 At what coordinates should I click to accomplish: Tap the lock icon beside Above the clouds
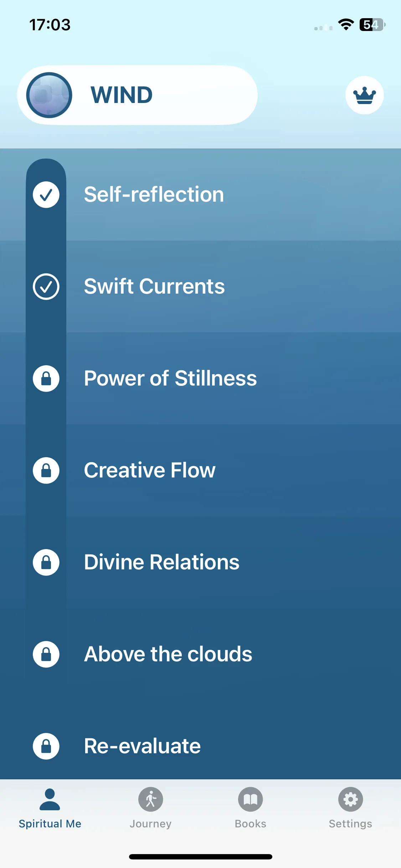pyautogui.click(x=46, y=654)
